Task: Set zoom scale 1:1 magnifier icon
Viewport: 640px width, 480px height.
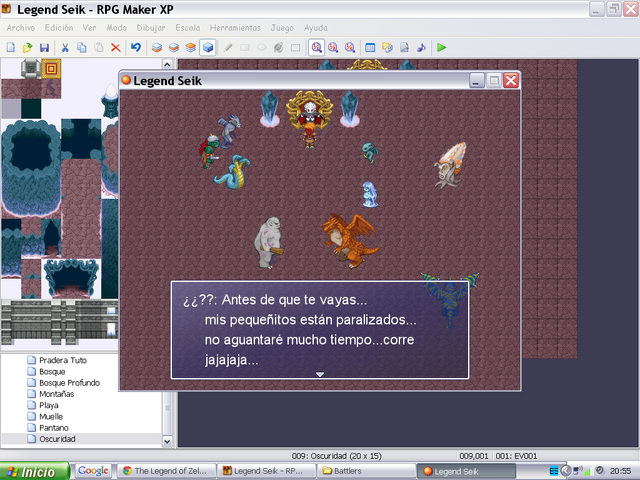Action: click(316, 47)
